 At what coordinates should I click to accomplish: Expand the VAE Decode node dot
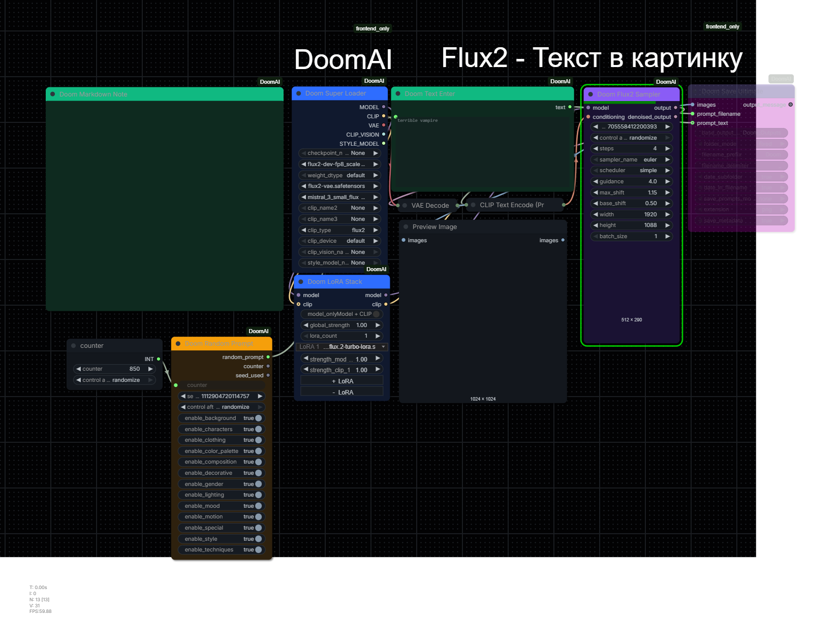405,206
